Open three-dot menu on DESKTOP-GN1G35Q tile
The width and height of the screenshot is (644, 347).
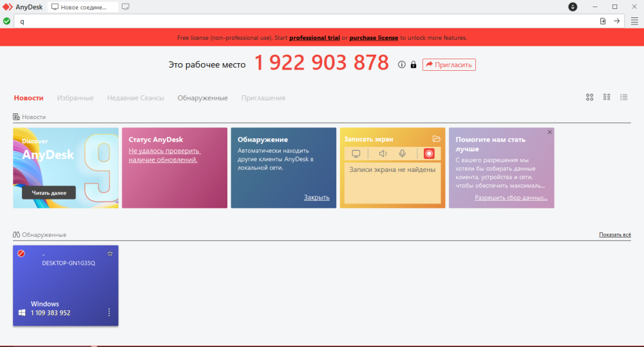[109, 312]
